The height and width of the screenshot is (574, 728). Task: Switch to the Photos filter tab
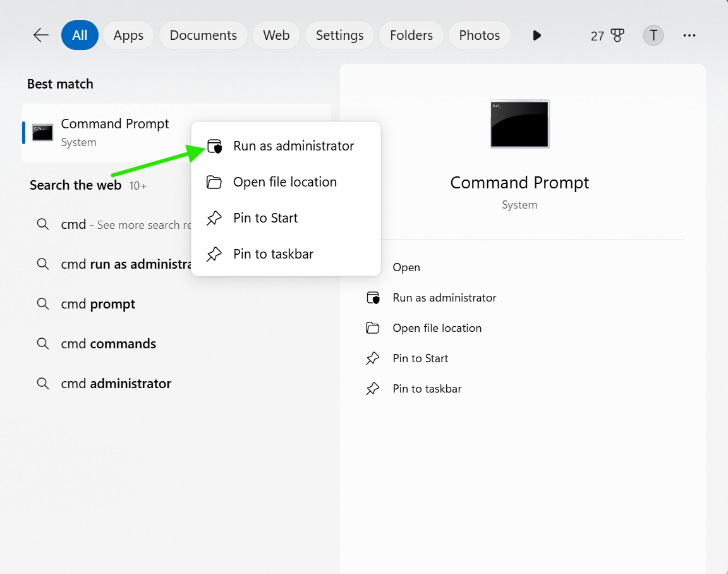click(x=480, y=35)
